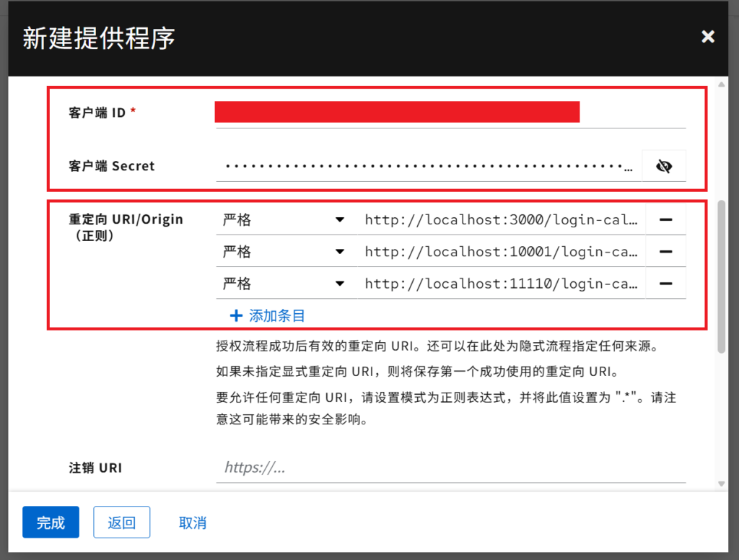Click the scrollbar up arrow

coord(721,84)
